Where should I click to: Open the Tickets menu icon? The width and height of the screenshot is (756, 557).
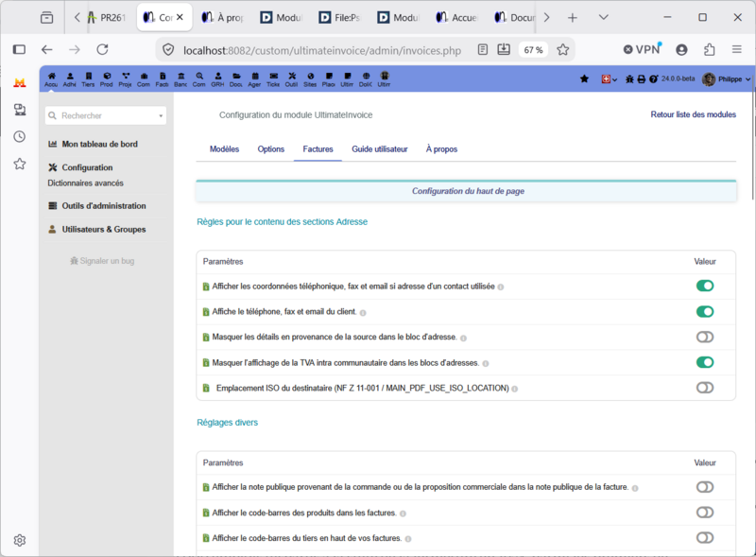(273, 77)
